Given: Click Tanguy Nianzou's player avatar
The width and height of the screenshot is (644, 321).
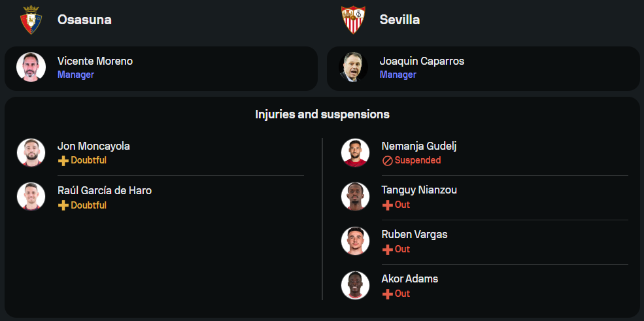Looking at the screenshot, I should 355,197.
